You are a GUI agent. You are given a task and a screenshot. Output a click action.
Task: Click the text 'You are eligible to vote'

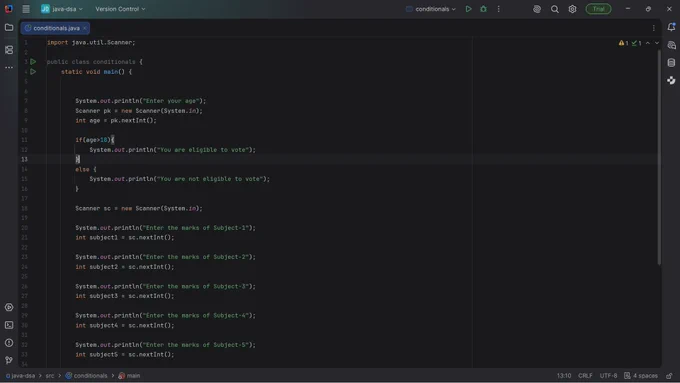coord(203,150)
